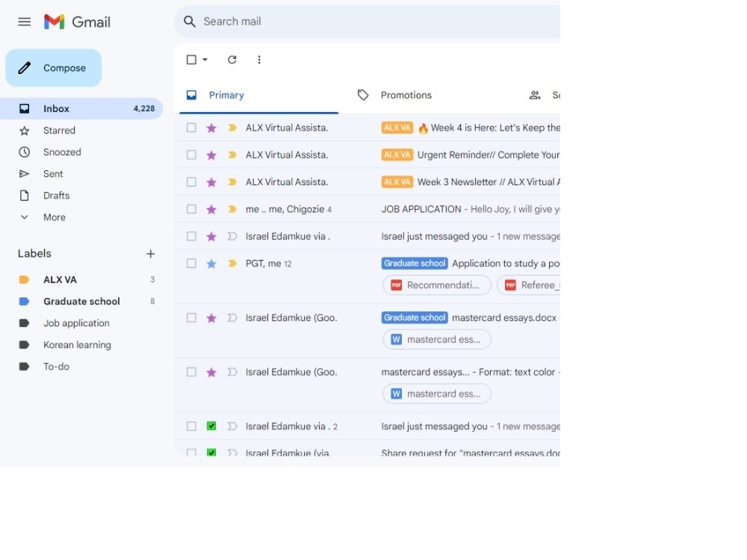Switch to the Social tab

(x=545, y=96)
